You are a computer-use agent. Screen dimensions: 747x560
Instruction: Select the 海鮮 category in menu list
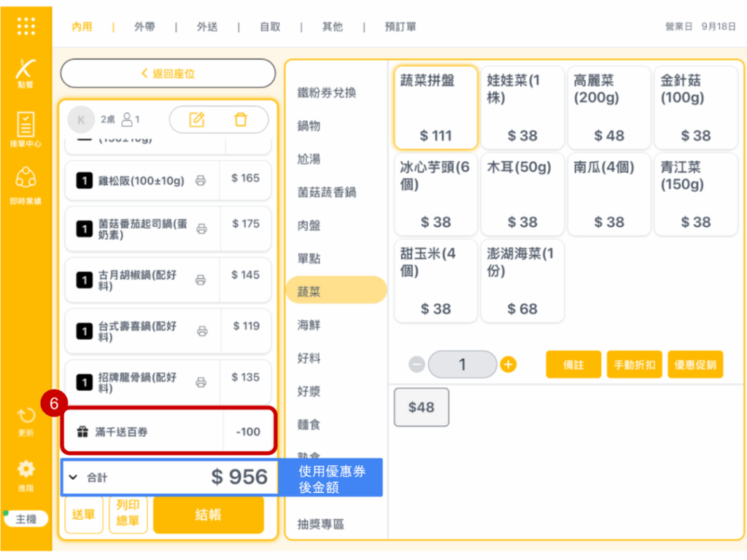[309, 325]
